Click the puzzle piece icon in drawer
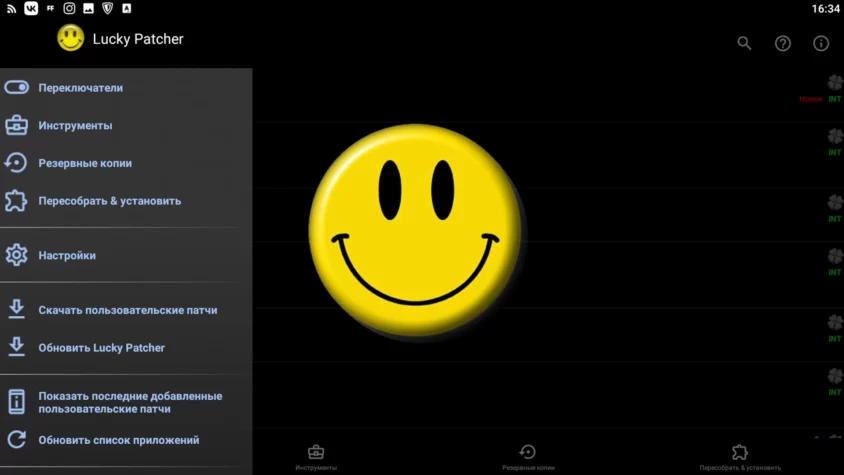 click(16, 200)
